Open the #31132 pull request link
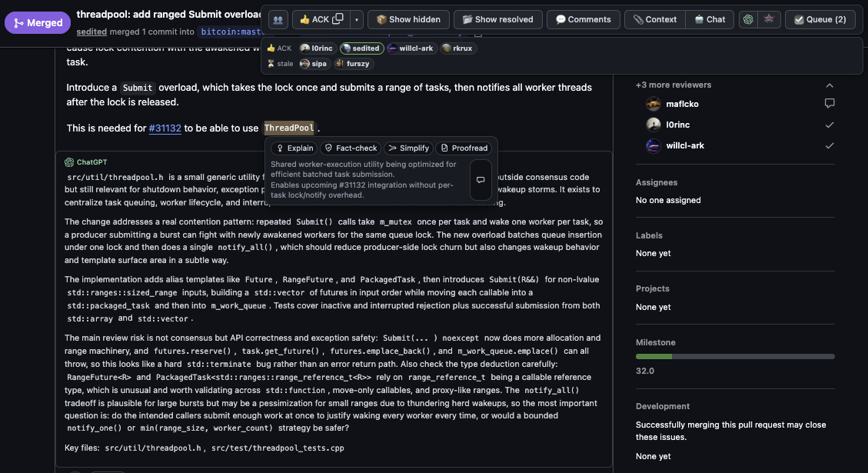 [165, 128]
